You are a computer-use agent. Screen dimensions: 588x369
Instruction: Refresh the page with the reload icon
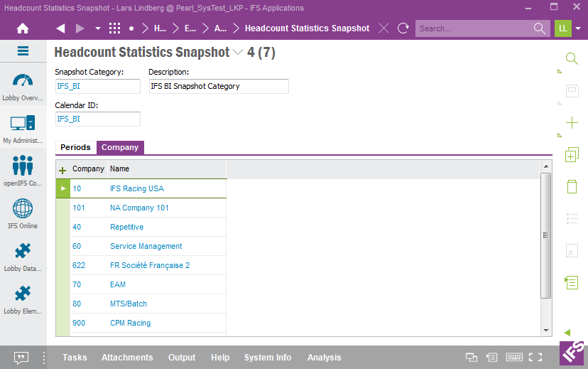(403, 28)
